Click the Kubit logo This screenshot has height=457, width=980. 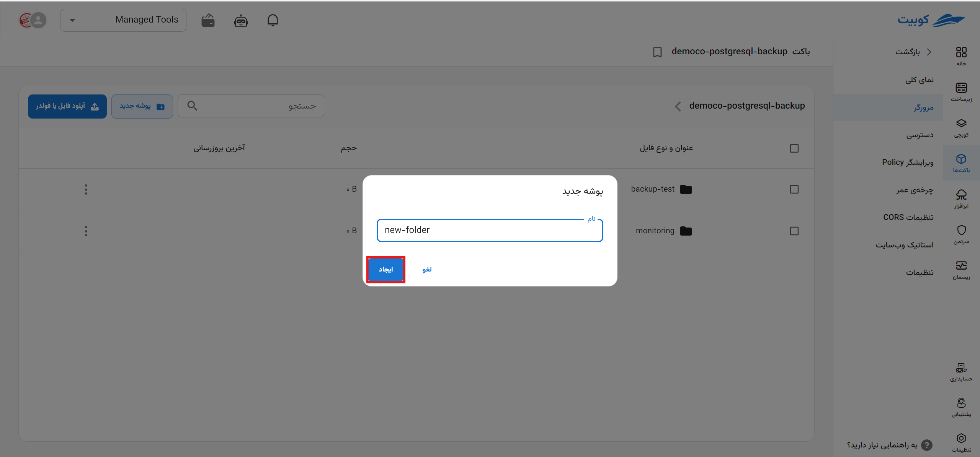tap(931, 20)
